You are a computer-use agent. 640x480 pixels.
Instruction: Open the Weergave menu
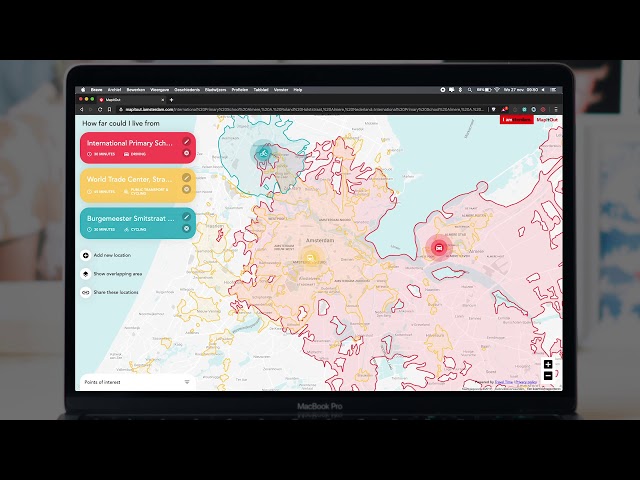click(160, 90)
